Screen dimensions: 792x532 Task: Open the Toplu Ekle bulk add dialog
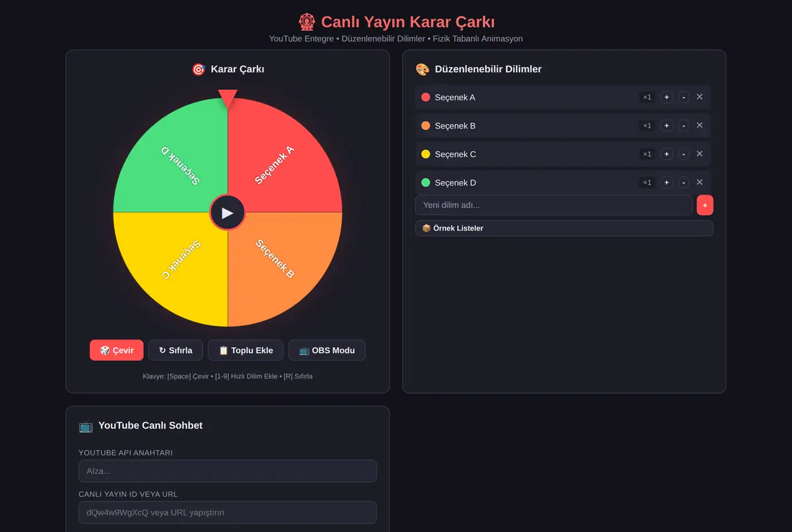tap(246, 350)
